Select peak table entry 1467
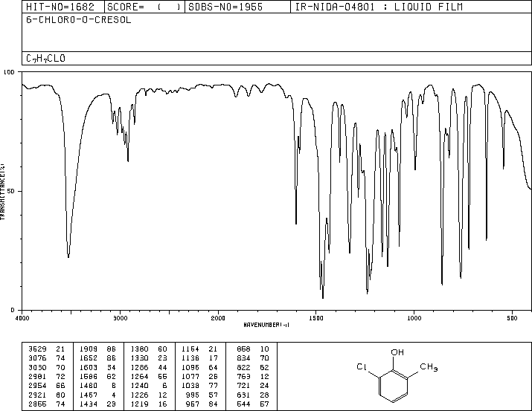 pos(89,395)
